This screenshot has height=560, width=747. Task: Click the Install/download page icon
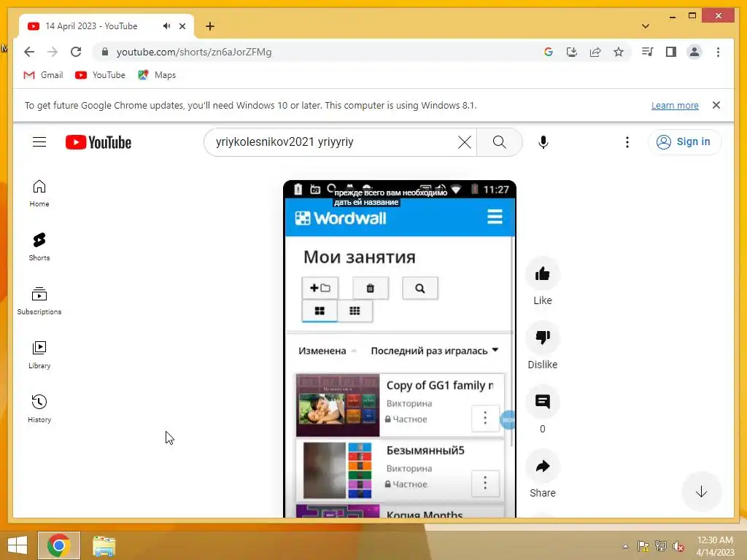click(x=572, y=52)
